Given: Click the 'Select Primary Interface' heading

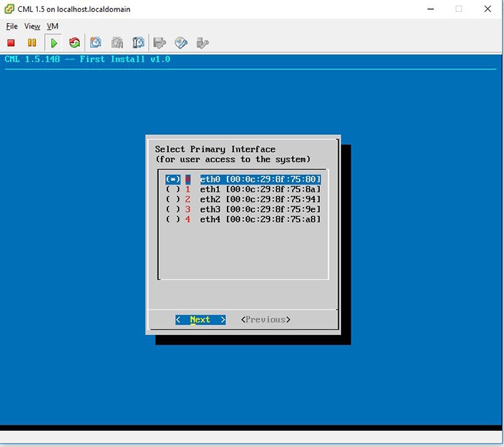Looking at the screenshot, I should pyautogui.click(x=215, y=149).
